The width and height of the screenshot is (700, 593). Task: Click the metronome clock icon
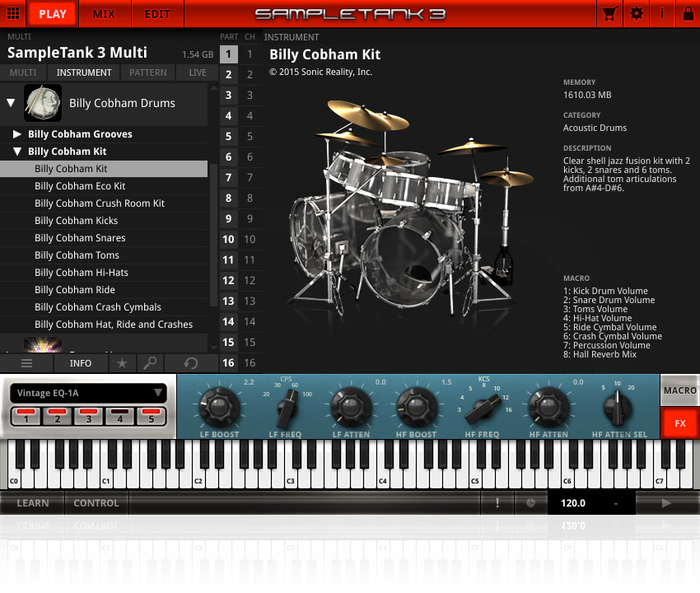530,502
